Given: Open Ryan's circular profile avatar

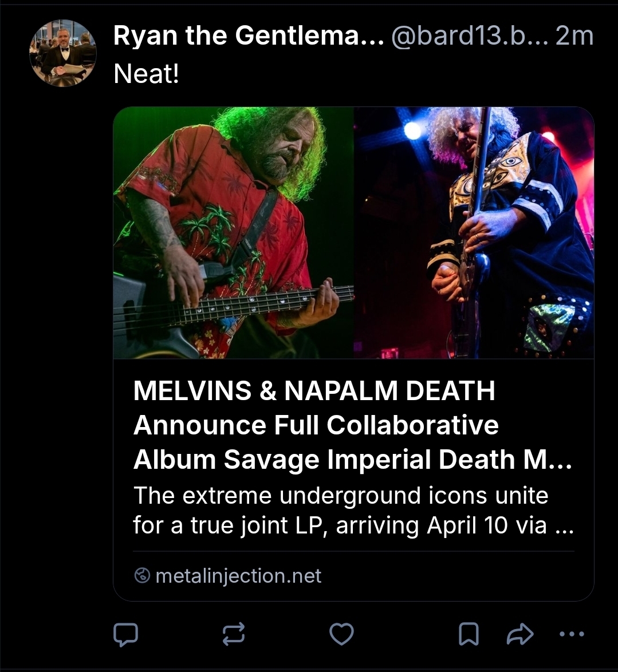Looking at the screenshot, I should tap(63, 53).
